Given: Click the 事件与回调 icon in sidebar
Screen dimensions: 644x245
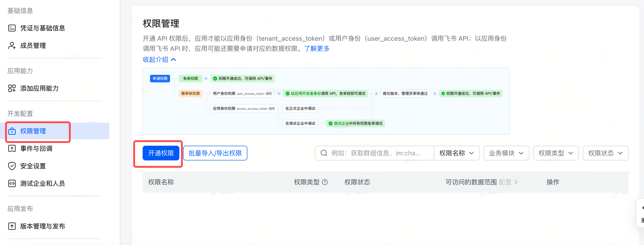Looking at the screenshot, I should (12, 149).
